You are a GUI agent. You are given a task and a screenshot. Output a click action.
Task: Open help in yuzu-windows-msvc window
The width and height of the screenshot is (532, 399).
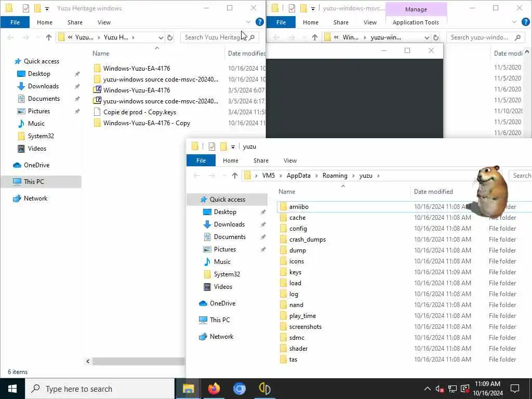pyautogui.click(x=526, y=22)
